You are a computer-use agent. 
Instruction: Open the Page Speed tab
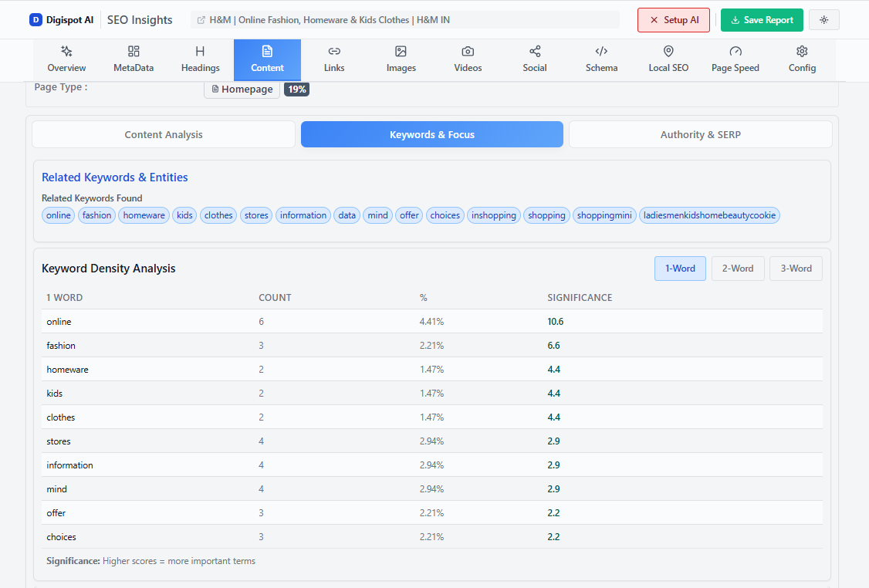coord(735,60)
